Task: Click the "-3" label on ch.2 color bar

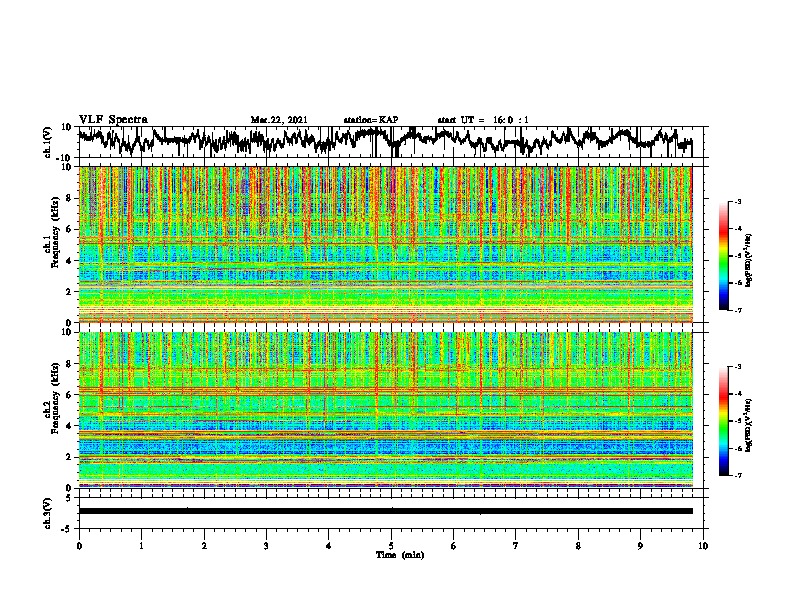Action: pos(738,367)
